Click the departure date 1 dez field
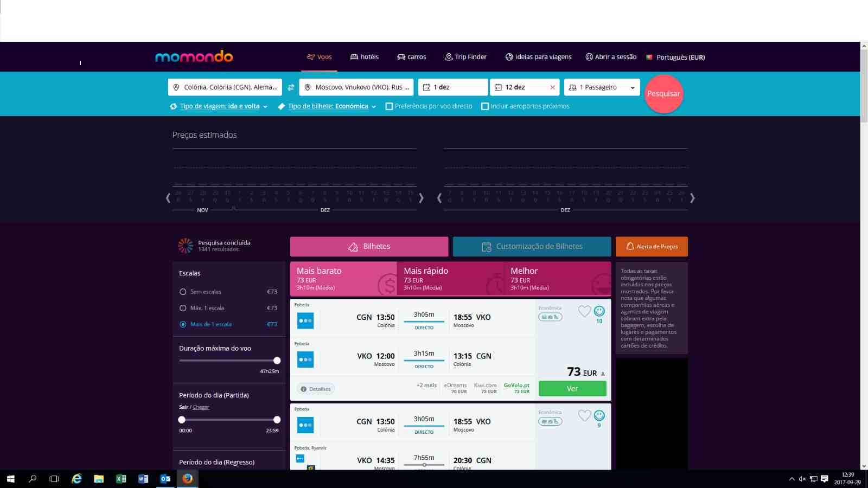 pos(453,87)
